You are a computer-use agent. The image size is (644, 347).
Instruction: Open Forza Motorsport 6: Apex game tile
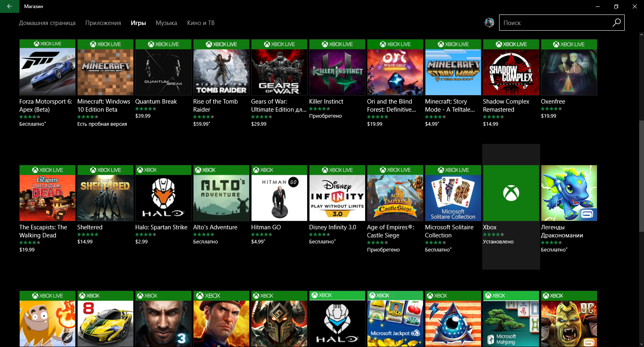click(x=47, y=67)
